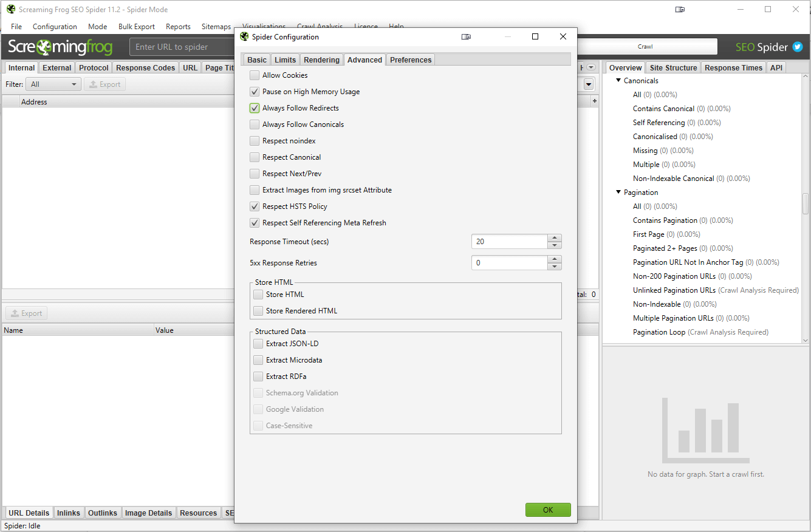Image resolution: width=811 pixels, height=532 pixels.
Task: Increase Response Timeout with up arrow
Action: point(555,238)
